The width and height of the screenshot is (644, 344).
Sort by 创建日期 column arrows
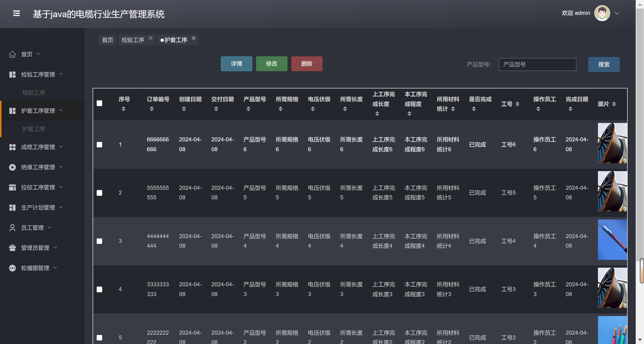[x=184, y=109]
